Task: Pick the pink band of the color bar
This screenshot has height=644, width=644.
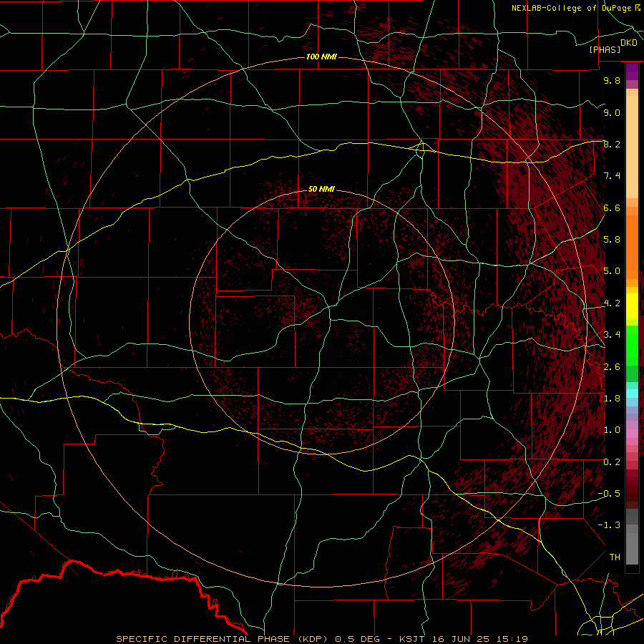Action: pyautogui.click(x=632, y=434)
